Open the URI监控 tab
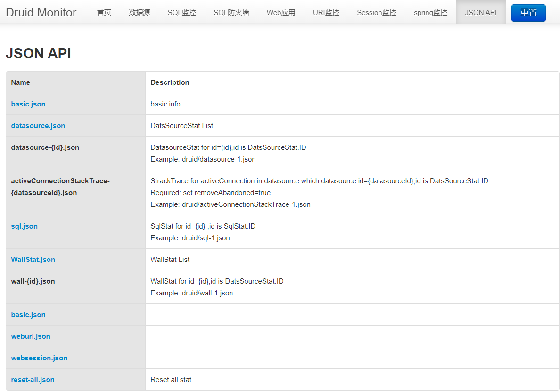This screenshot has height=392, width=560. coord(326,13)
